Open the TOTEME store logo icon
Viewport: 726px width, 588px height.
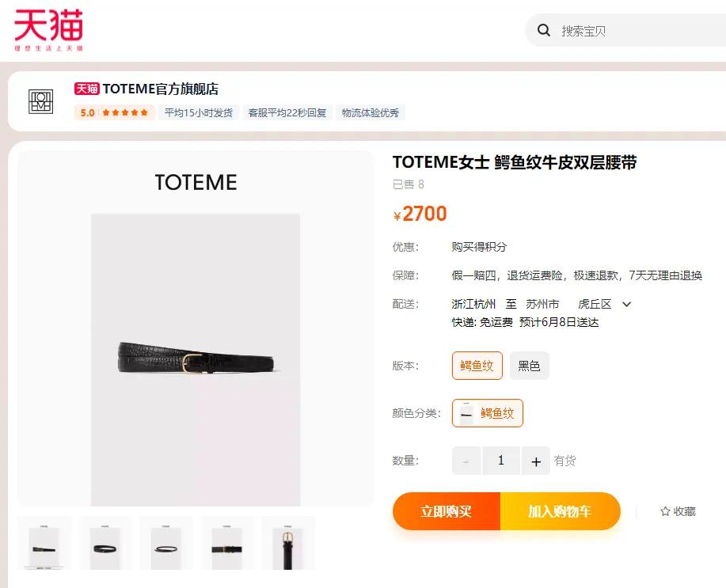40,102
